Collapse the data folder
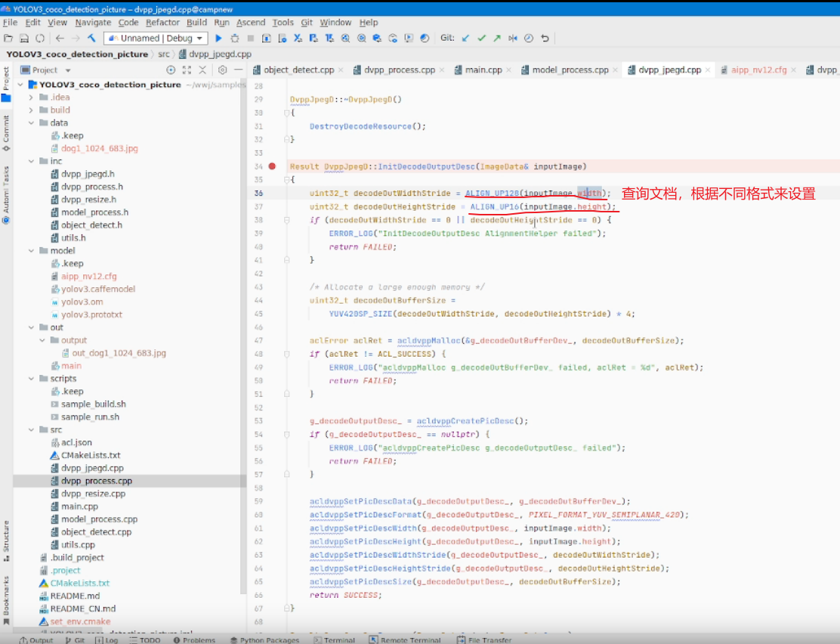The image size is (840, 644). coord(31,122)
